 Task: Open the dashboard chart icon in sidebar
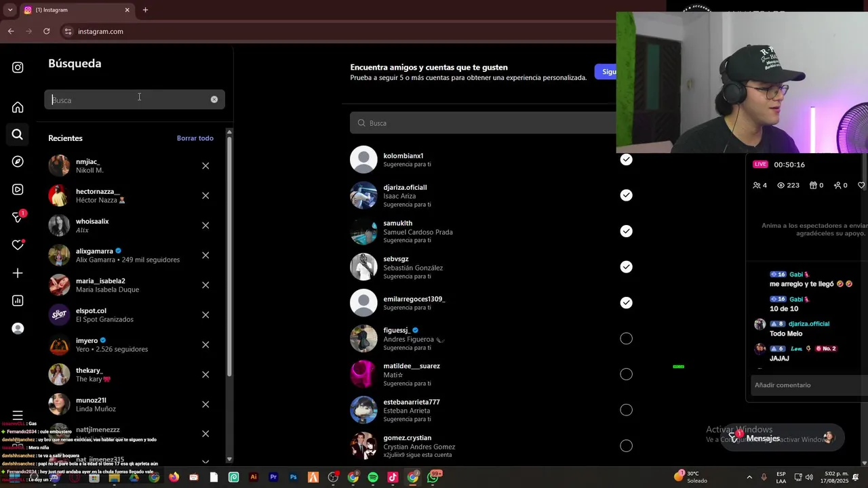(18, 300)
